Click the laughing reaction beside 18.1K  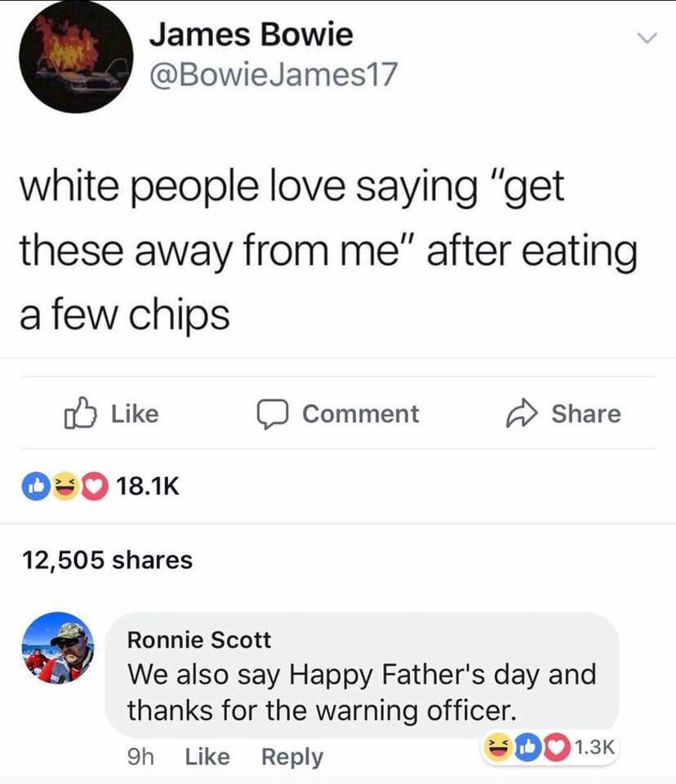(x=64, y=486)
